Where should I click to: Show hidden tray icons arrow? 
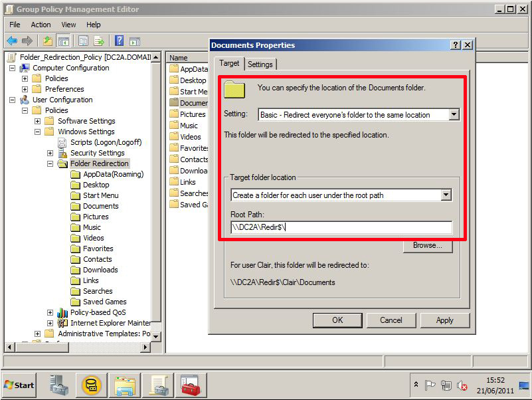coord(416,385)
